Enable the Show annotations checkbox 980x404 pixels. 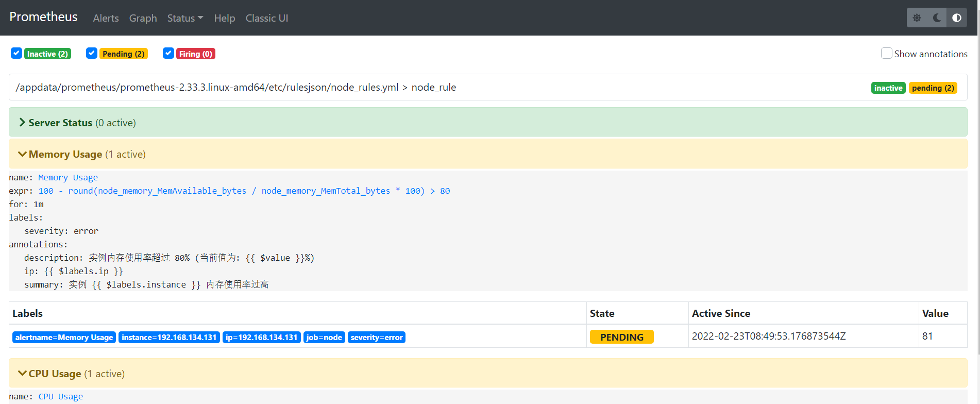[887, 53]
